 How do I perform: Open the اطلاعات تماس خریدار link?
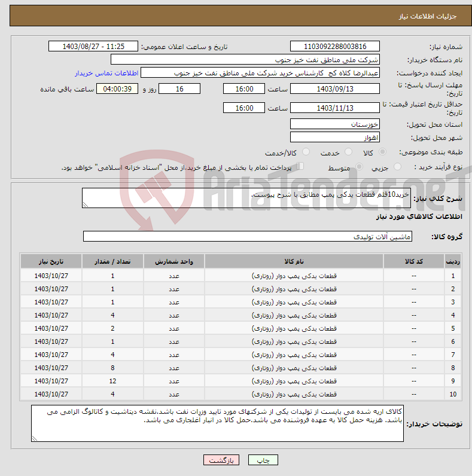click(106, 73)
